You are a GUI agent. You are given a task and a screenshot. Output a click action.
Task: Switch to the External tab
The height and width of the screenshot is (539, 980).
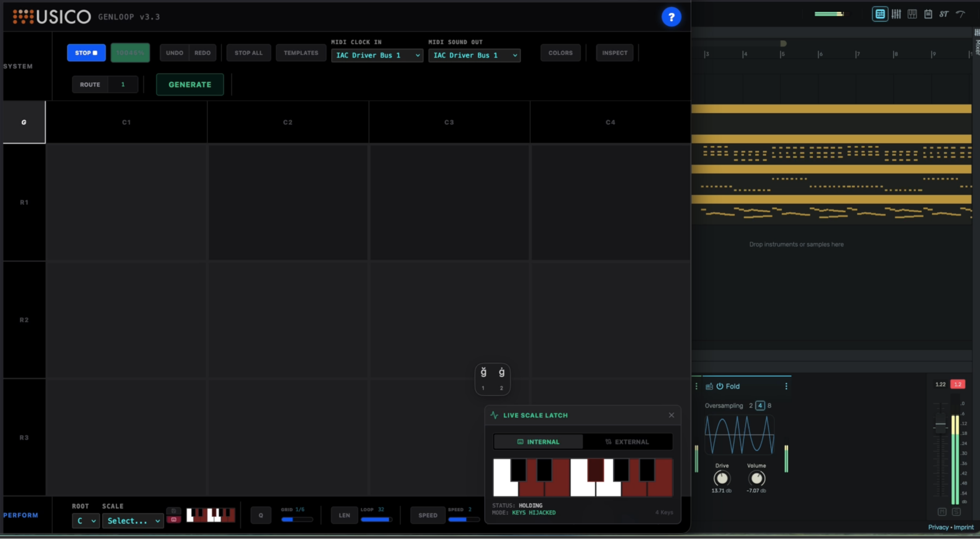[627, 442]
